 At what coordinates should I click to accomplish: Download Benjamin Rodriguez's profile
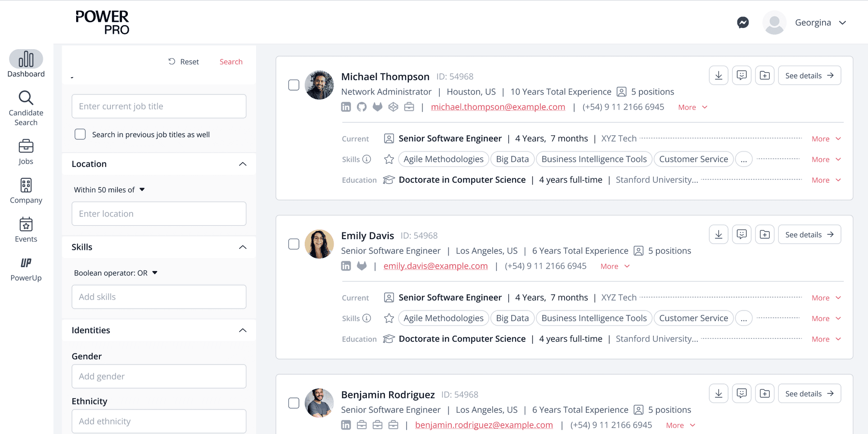coord(719,393)
